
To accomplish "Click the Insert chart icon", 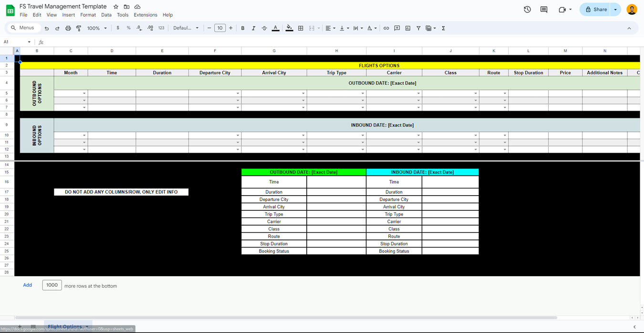I will [408, 28].
